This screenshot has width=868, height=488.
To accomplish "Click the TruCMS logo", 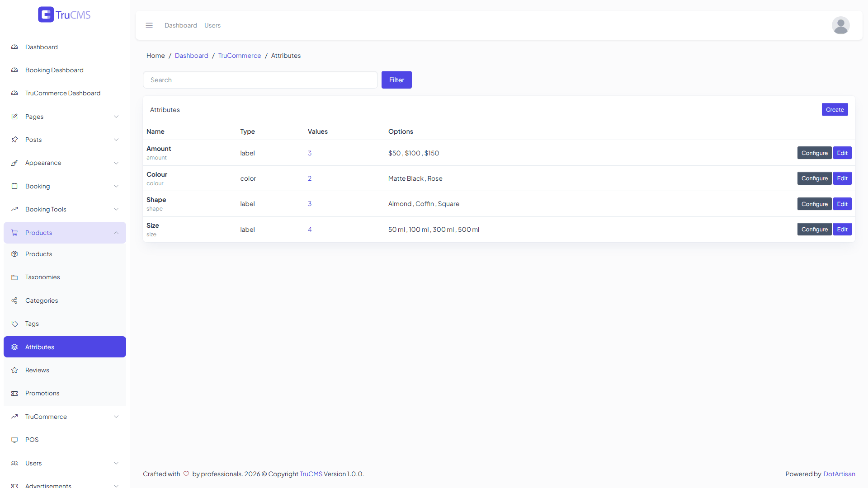I will [x=64, y=14].
